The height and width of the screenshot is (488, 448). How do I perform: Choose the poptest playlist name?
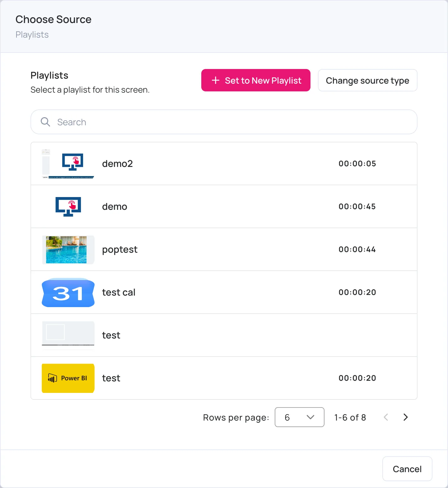tap(120, 250)
